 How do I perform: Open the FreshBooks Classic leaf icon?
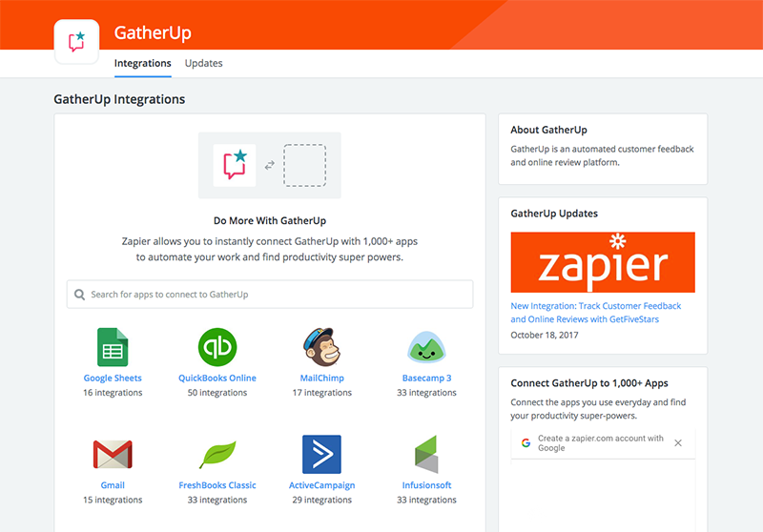[217, 454]
